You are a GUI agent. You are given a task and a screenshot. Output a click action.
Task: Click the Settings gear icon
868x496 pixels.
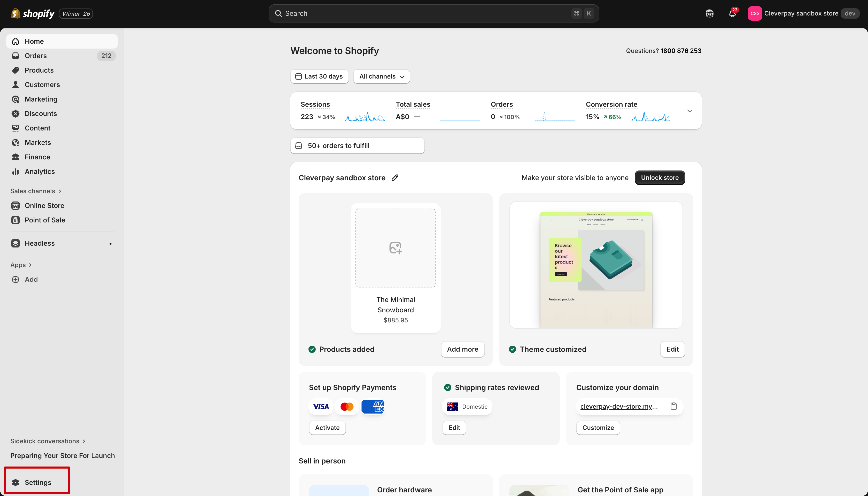click(x=16, y=482)
